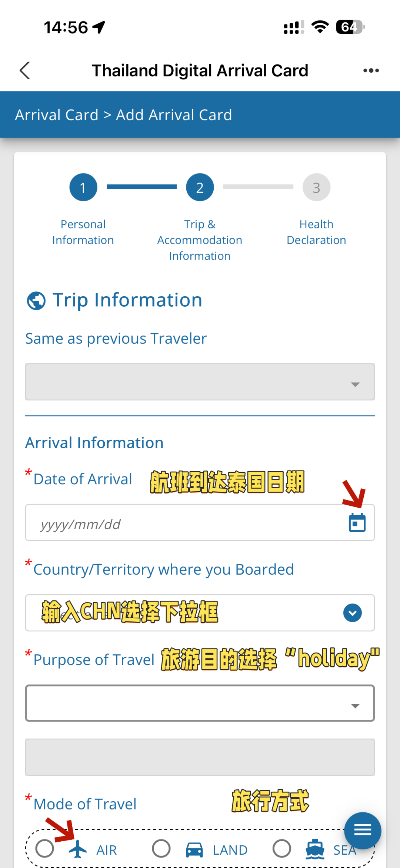Click the car icon for LAND travel
Image resolution: width=400 pixels, height=868 pixels.
point(194,849)
